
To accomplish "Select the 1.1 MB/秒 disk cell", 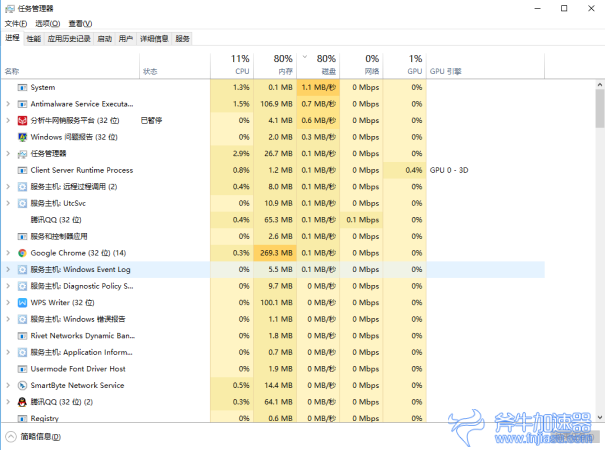I will [x=318, y=88].
